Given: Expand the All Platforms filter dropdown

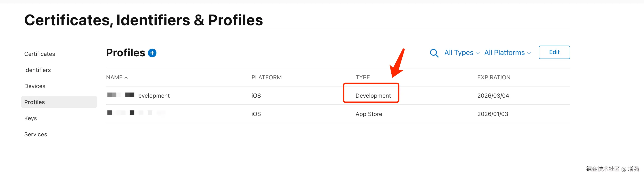Looking at the screenshot, I should point(507,53).
